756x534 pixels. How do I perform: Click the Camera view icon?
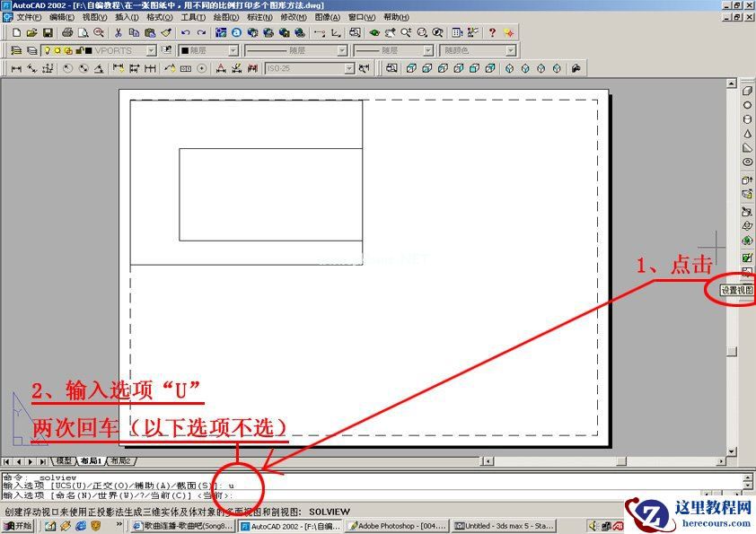(576, 68)
